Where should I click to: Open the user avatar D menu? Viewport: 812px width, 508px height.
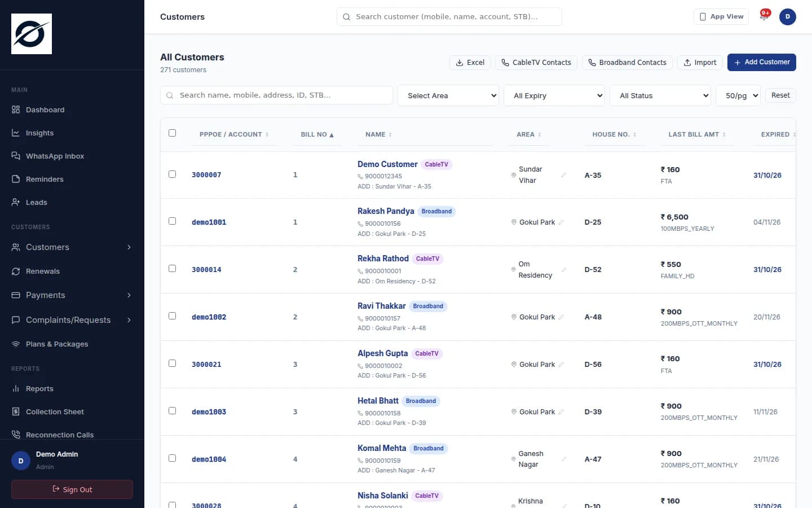coord(788,17)
